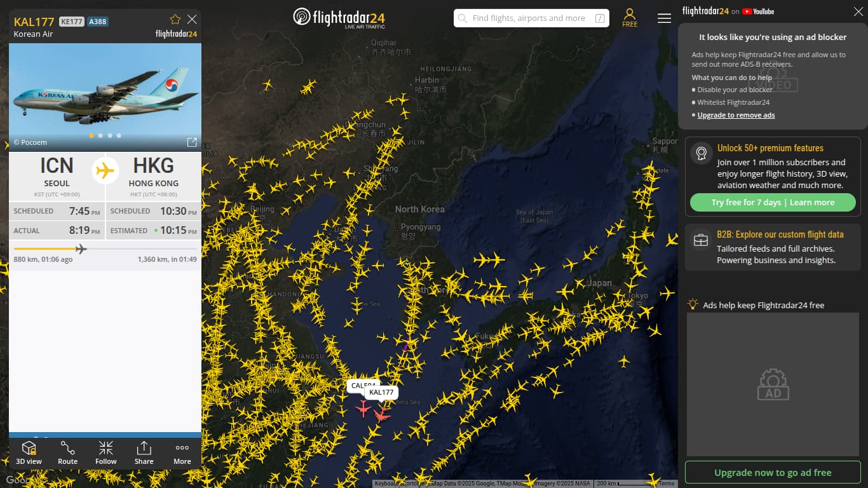This screenshot has width=868, height=488.
Task: Focus the Find flights, airports search field
Action: [531, 18]
